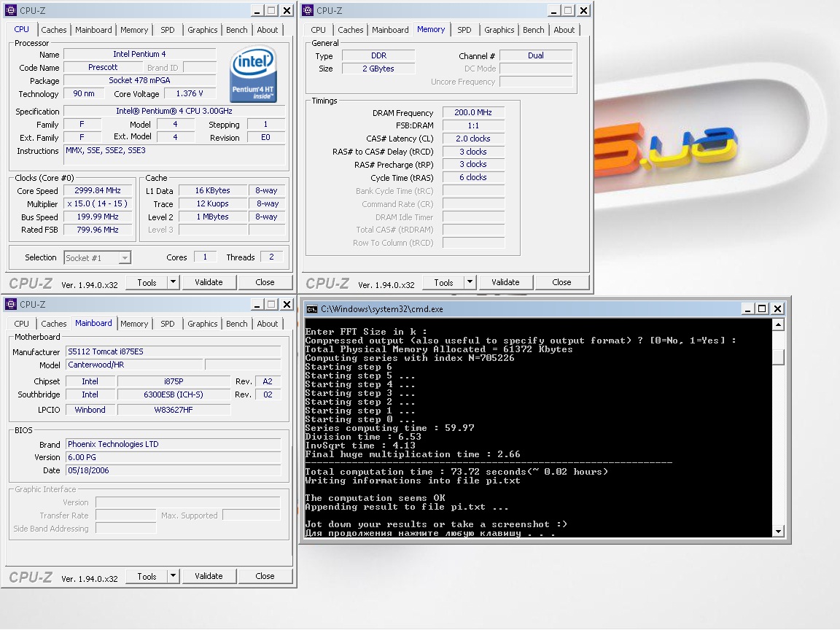Minimize the CPU-Z Memory window

[554, 10]
